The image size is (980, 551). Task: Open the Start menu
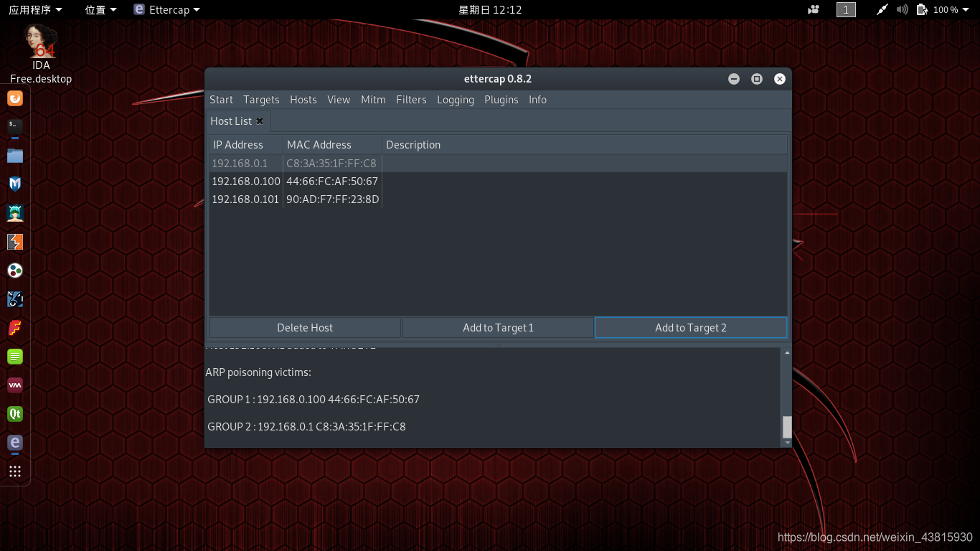point(221,100)
